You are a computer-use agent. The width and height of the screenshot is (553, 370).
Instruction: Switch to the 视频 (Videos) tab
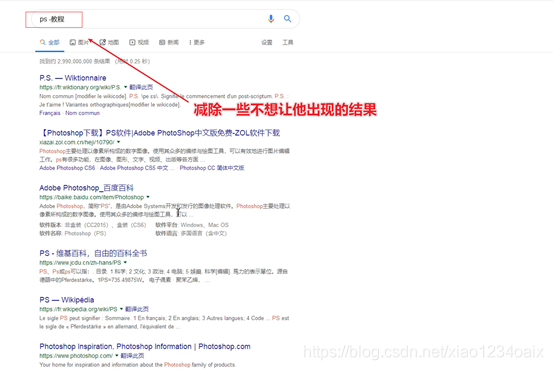(139, 42)
